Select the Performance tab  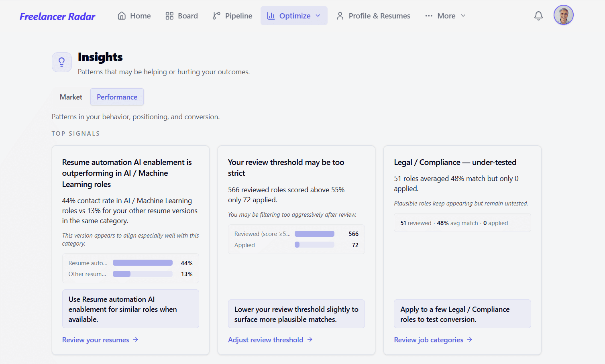(117, 97)
